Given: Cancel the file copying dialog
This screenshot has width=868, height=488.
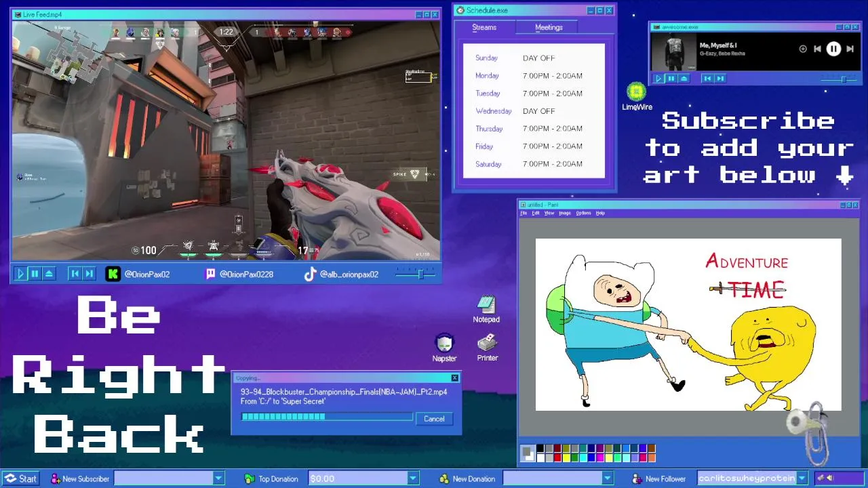Looking at the screenshot, I should click(434, 419).
